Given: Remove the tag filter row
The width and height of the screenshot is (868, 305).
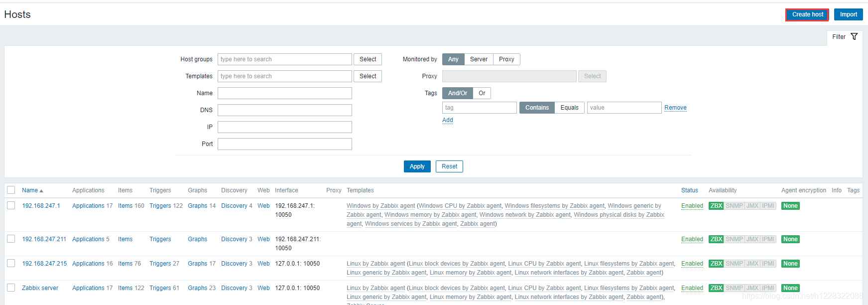Looking at the screenshot, I should 675,108.
